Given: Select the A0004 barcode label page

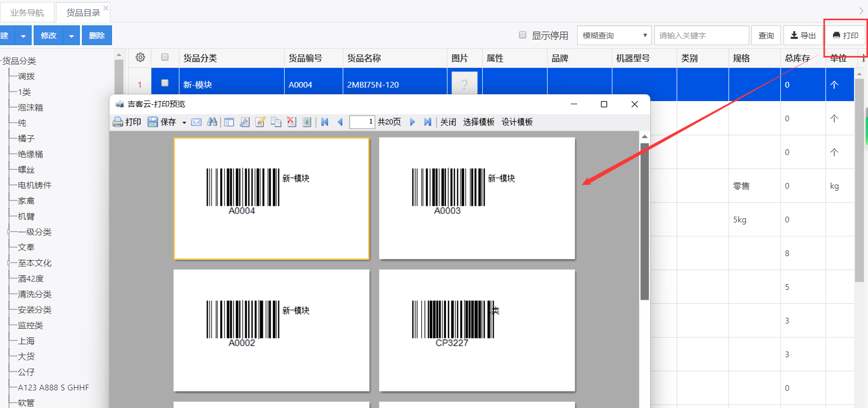Looking at the screenshot, I should [x=272, y=199].
